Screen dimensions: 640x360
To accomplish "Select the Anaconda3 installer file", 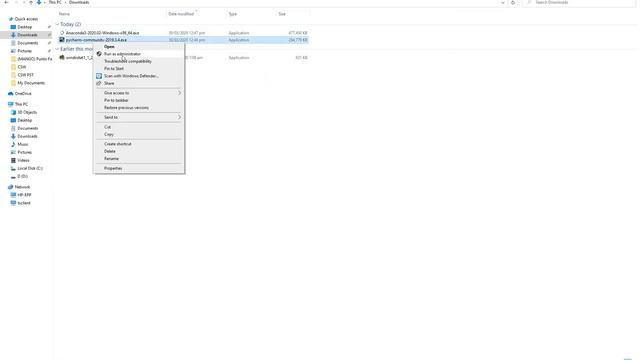I will click(x=102, y=33).
